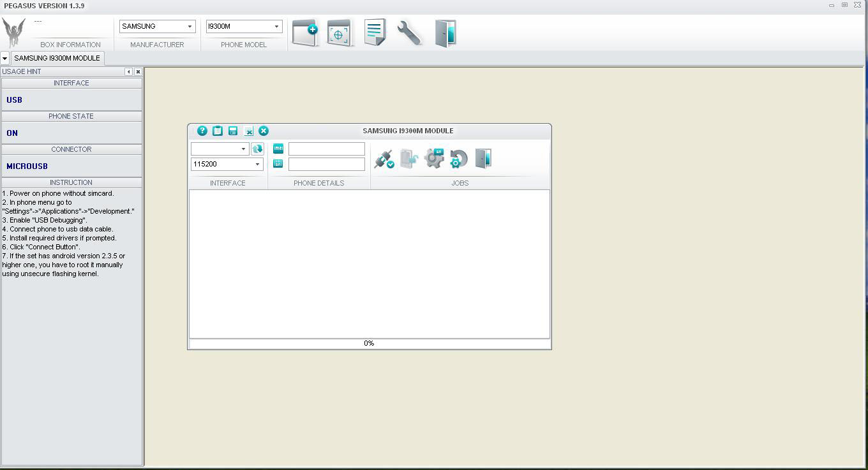Click the INTERFACE header in Usage Hint
Viewport: 868px width, 470px height.
pos(71,83)
